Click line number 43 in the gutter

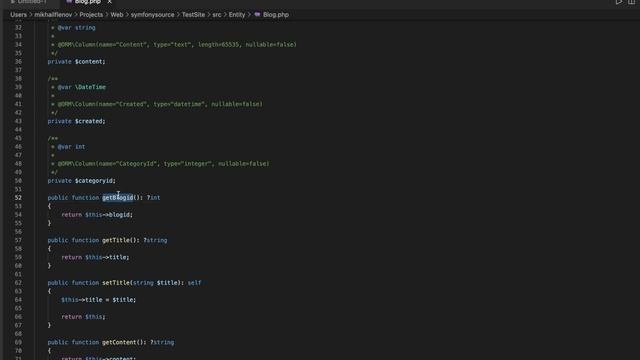[x=18, y=121]
